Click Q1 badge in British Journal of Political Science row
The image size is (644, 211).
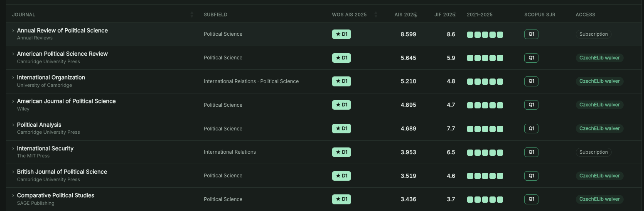[531, 176]
